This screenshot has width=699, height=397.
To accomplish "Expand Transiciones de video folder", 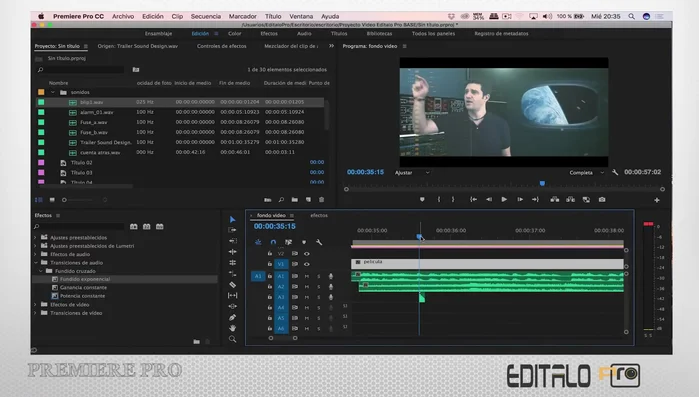I will 35,313.
